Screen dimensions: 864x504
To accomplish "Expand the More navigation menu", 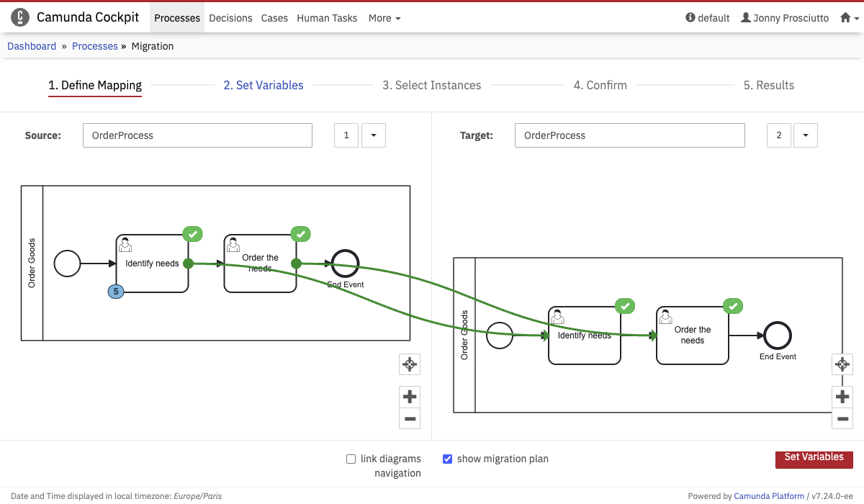I will point(384,18).
